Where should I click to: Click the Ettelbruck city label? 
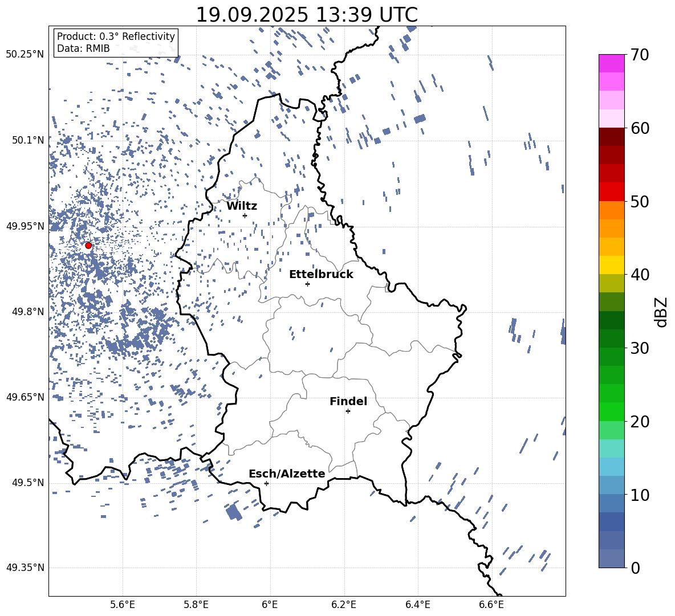click(321, 275)
